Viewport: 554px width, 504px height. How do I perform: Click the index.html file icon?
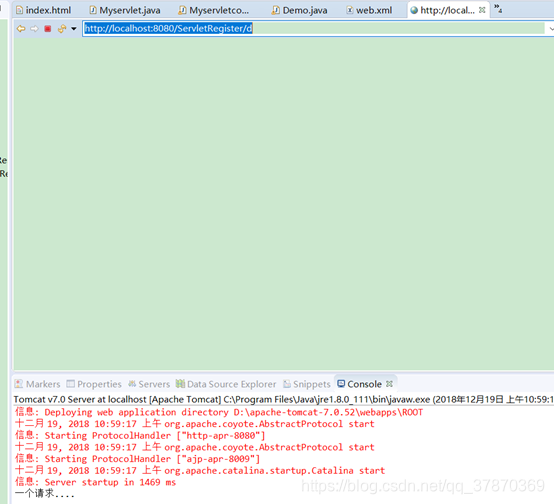[x=20, y=10]
